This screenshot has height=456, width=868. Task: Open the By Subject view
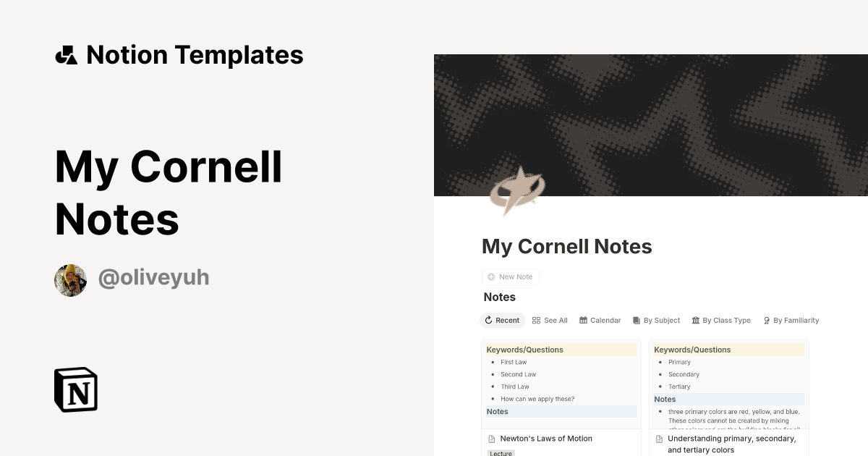point(656,320)
